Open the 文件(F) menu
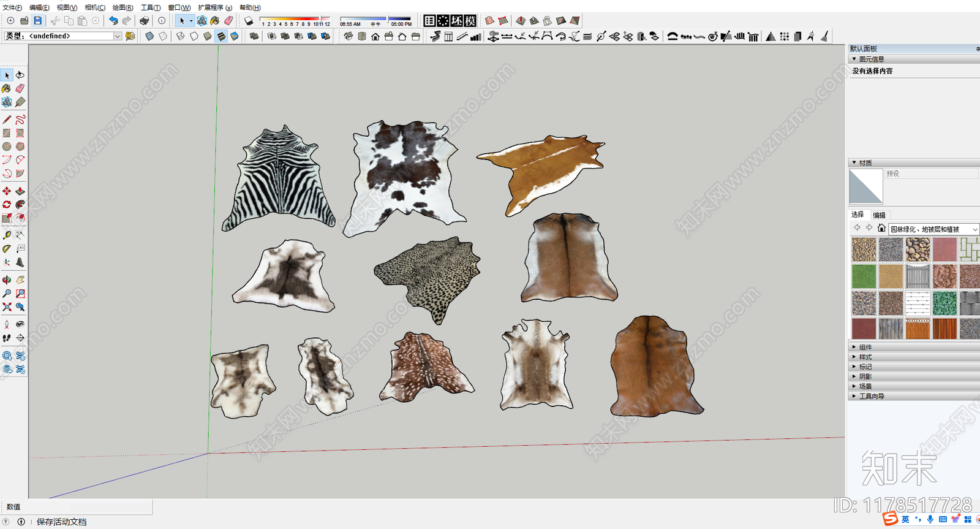980x529 pixels. (12, 7)
